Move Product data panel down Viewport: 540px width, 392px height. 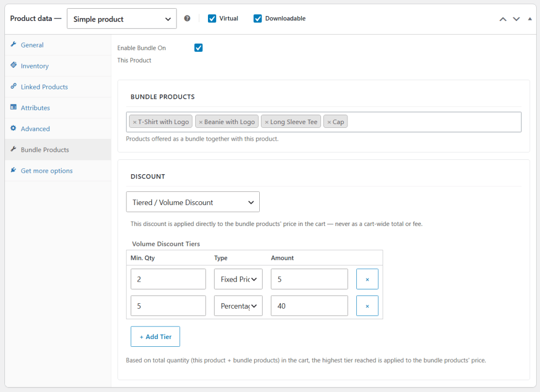[x=516, y=19]
